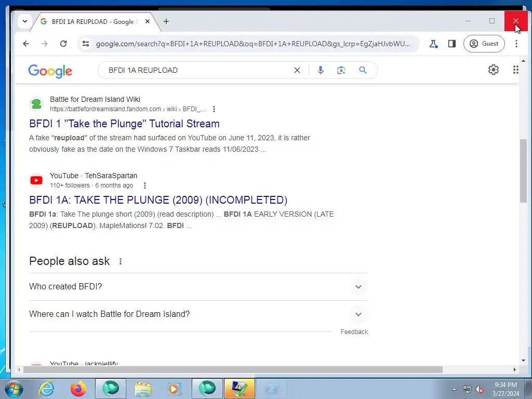Open the muted volume tray icon
This screenshot has width=532, height=399.
click(480, 390)
